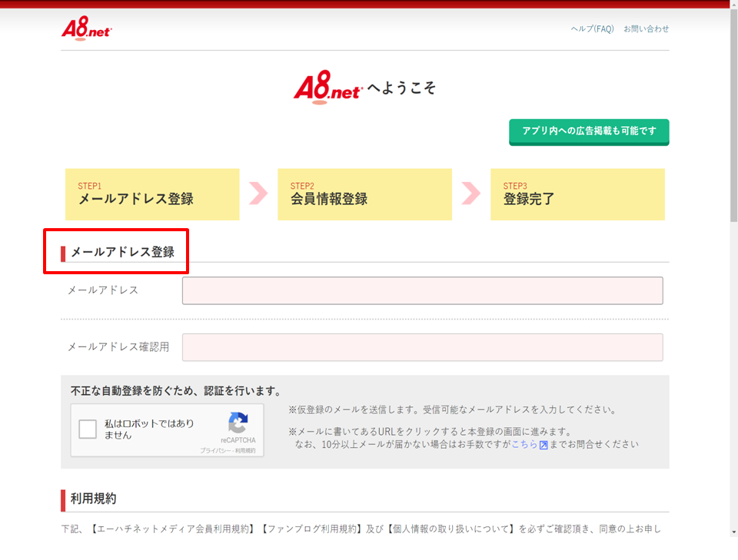Open the お問い合わせ link
The image size is (738, 560).
click(646, 29)
